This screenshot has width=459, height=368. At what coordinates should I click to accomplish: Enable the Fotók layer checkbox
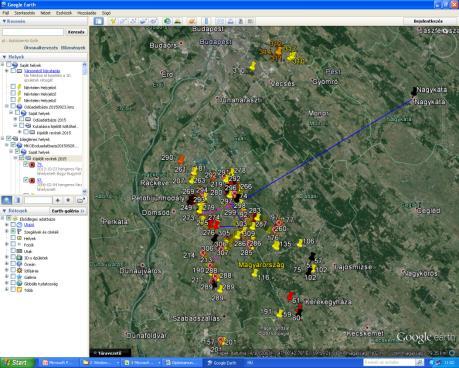coord(13,244)
